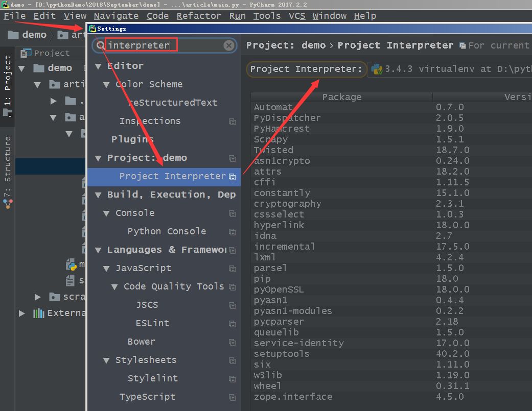
Task: Expand External Libraries in project tree
Action: click(21, 313)
